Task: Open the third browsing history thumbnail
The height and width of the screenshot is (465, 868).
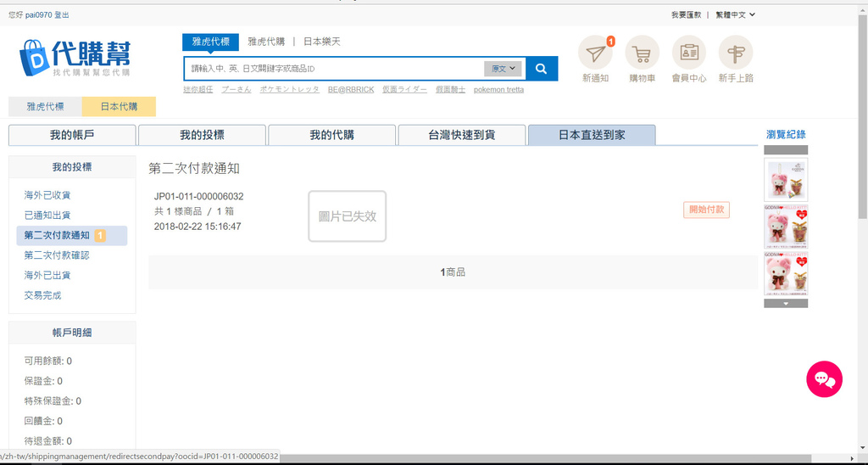Action: click(786, 274)
